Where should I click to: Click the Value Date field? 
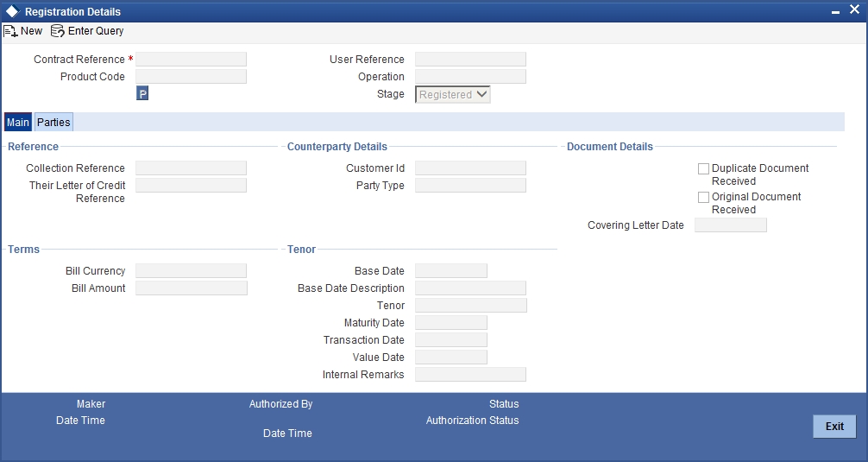(451, 357)
